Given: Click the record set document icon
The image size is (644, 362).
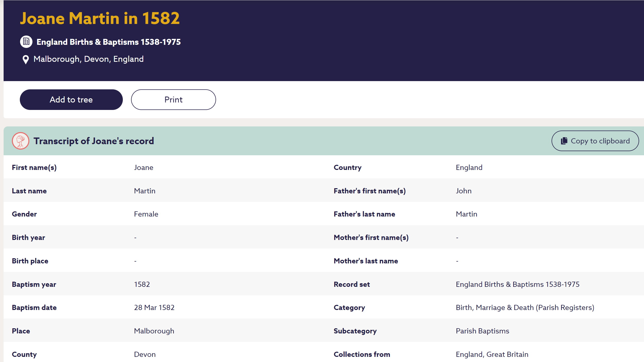Looking at the screenshot, I should point(26,41).
